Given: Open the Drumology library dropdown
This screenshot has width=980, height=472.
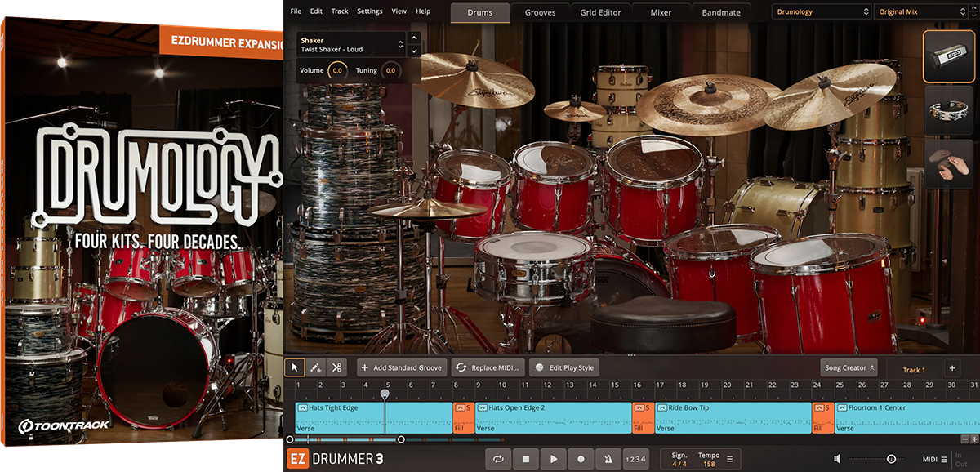Looking at the screenshot, I should 822,11.
